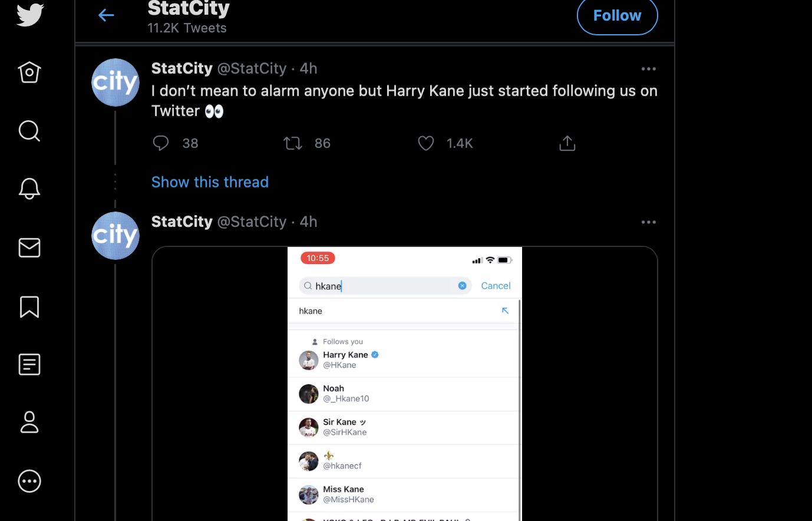Open more menu on second StatCity tweet

[649, 222]
